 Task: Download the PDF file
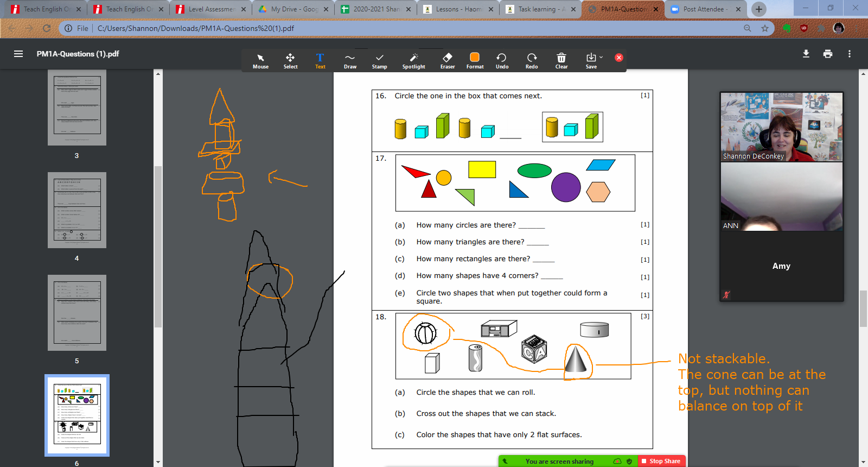(x=806, y=54)
